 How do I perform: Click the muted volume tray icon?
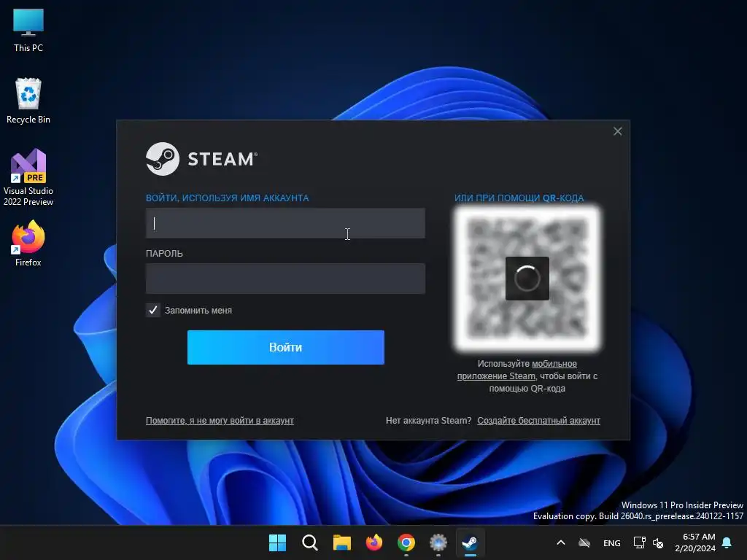point(659,542)
